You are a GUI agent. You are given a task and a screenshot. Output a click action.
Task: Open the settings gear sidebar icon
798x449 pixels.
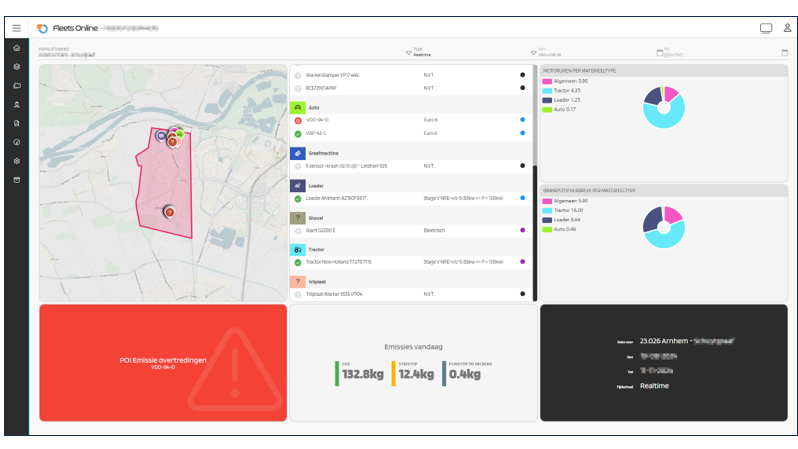tap(17, 161)
